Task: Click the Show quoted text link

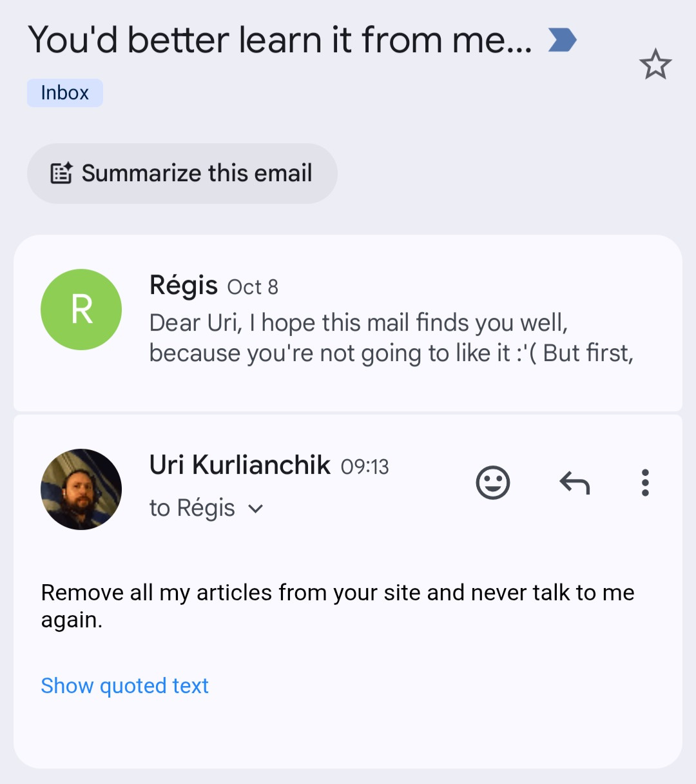Action: (x=124, y=685)
